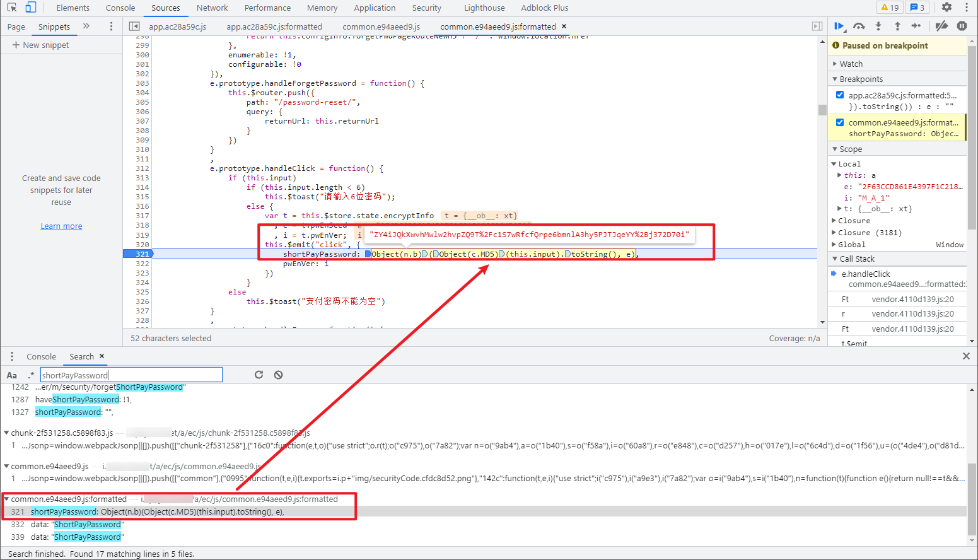978x560 pixels.
Task: Open drawer three-dot menu
Action: coord(12,356)
